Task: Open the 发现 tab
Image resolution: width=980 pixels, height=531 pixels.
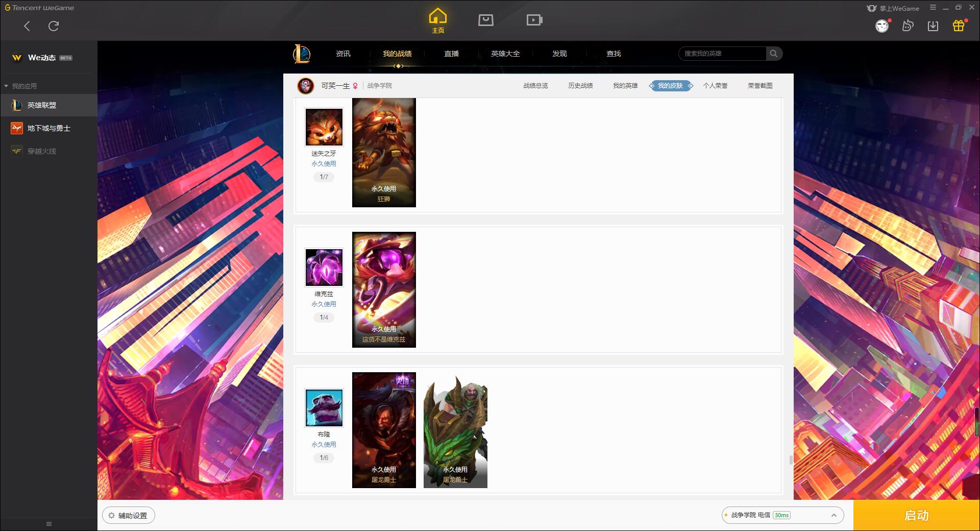Action: (x=559, y=54)
